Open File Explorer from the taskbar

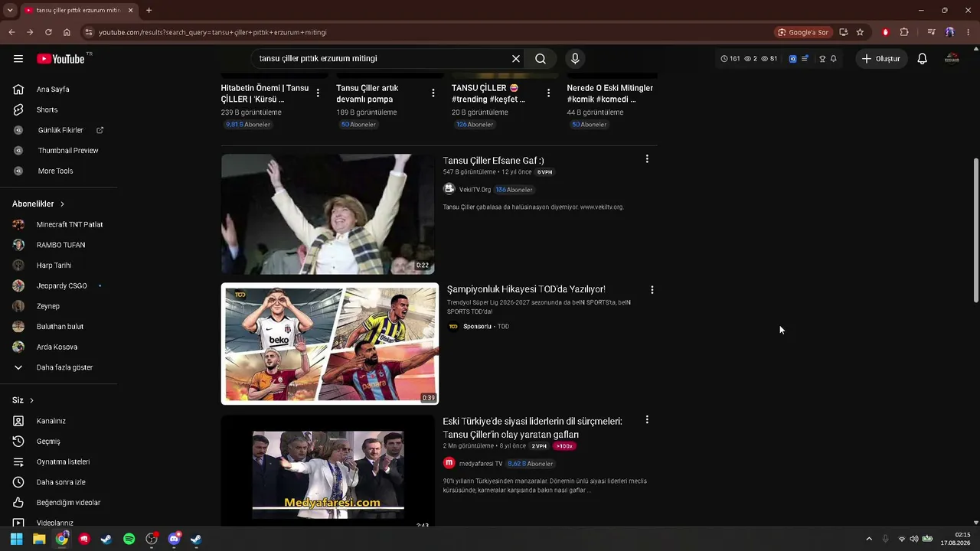39,539
